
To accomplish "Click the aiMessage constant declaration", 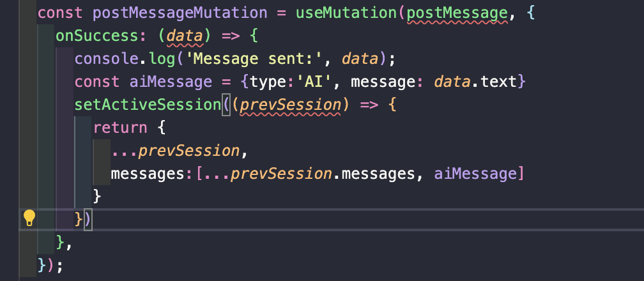I will tap(171, 82).
